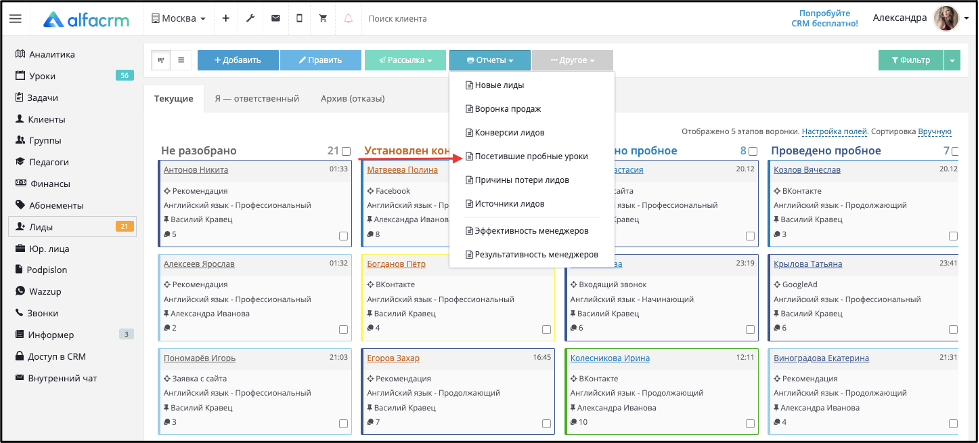The image size is (979, 443).
Task: Click the mobile phone icon
Action: [x=299, y=19]
